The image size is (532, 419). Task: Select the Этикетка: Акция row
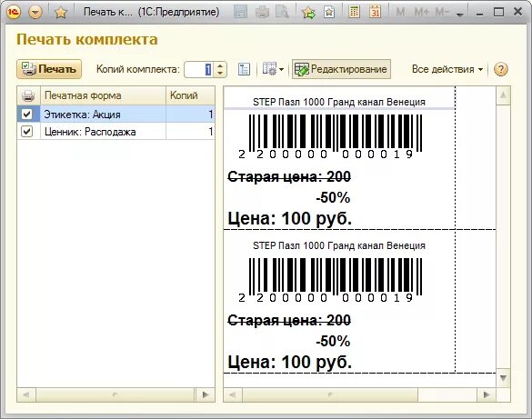coord(115,115)
